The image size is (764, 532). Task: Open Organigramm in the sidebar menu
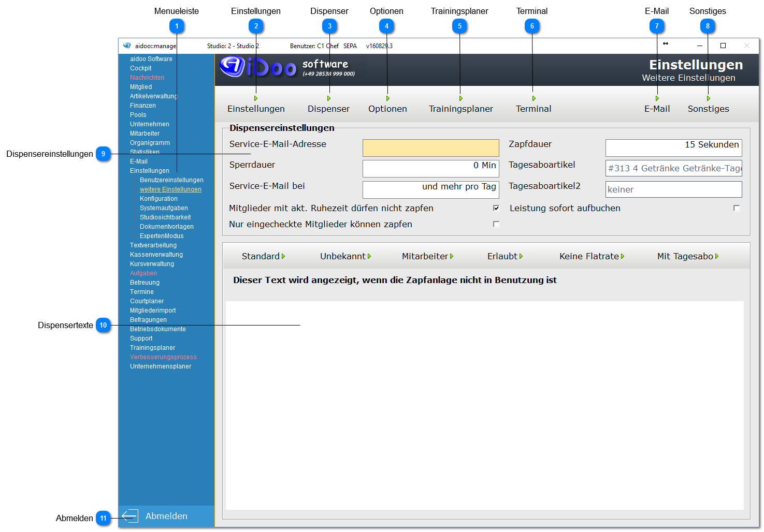150,143
